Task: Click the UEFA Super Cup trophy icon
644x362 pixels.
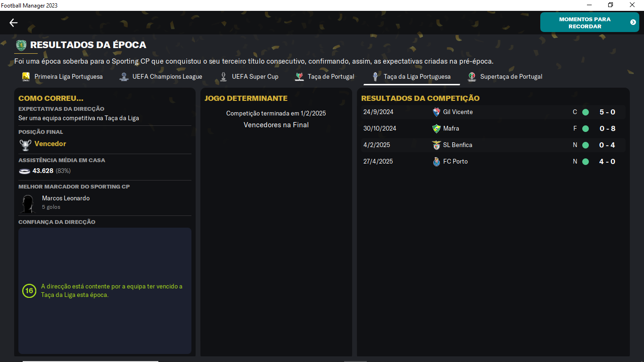Action: tap(223, 77)
